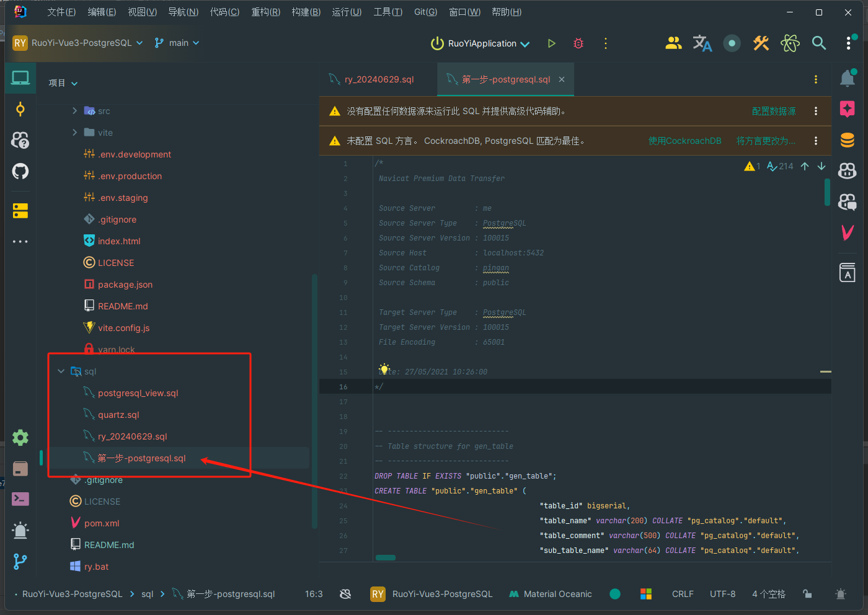Open the Terminal tool window
Image resolution: width=868 pixels, height=615 pixels.
tap(20, 499)
